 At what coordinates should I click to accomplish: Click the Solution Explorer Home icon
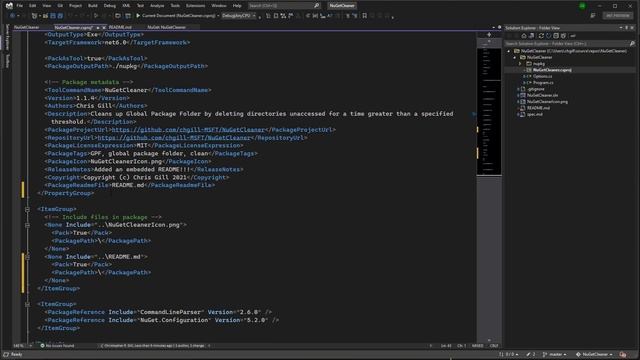pos(524,36)
